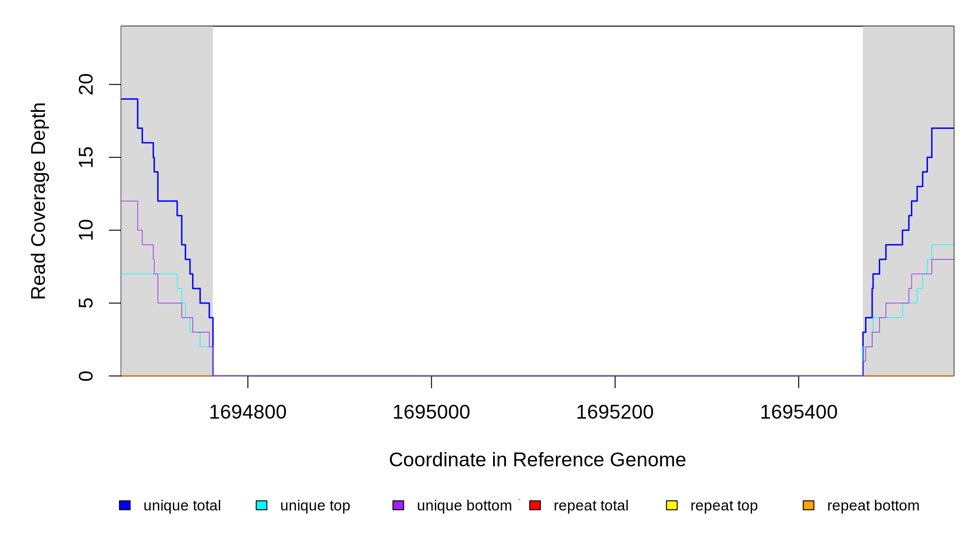Image resolution: width=980 pixels, height=535 pixels.
Task: Click the purple "unique bottom" legend swatch
Action: tap(398, 505)
